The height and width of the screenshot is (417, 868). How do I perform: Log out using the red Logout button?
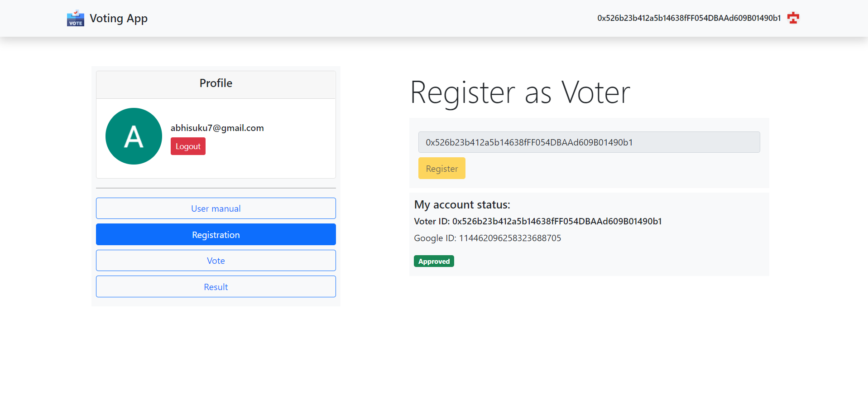pos(188,146)
